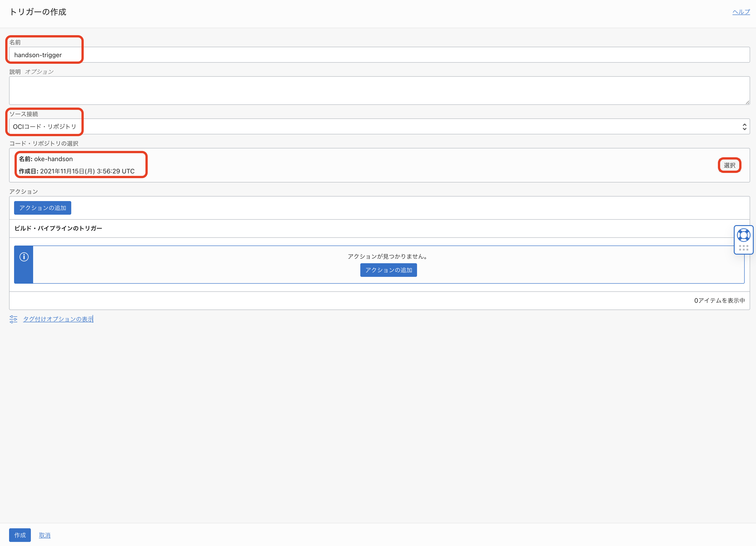The width and height of the screenshot is (756, 546).
Task: Click the dotted grip handle below the lifebuoy
Action: point(743,248)
